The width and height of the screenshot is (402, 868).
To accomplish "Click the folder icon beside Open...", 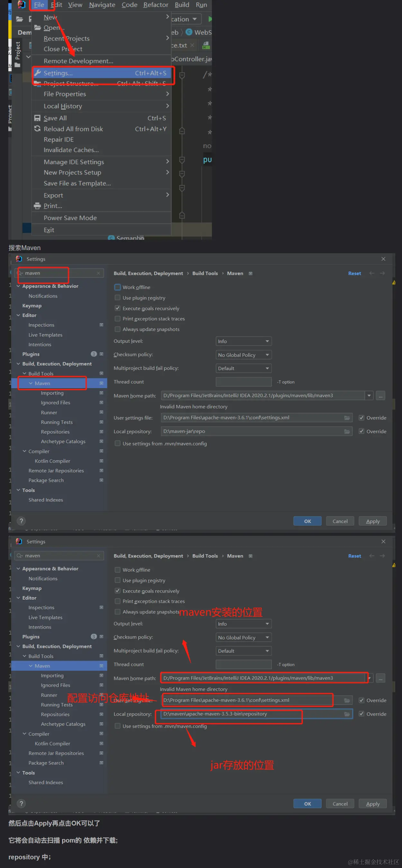I will click(37, 28).
